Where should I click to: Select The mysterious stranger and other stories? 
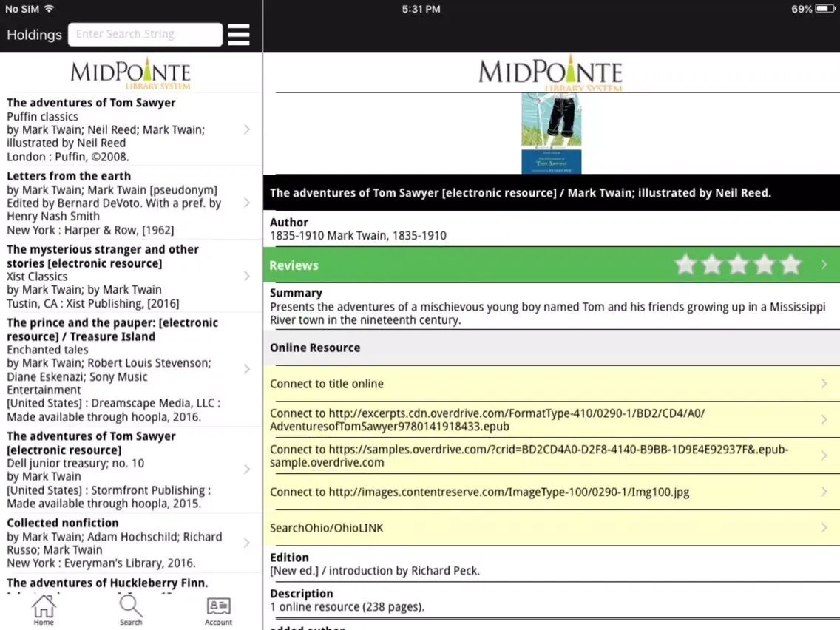tap(132, 276)
